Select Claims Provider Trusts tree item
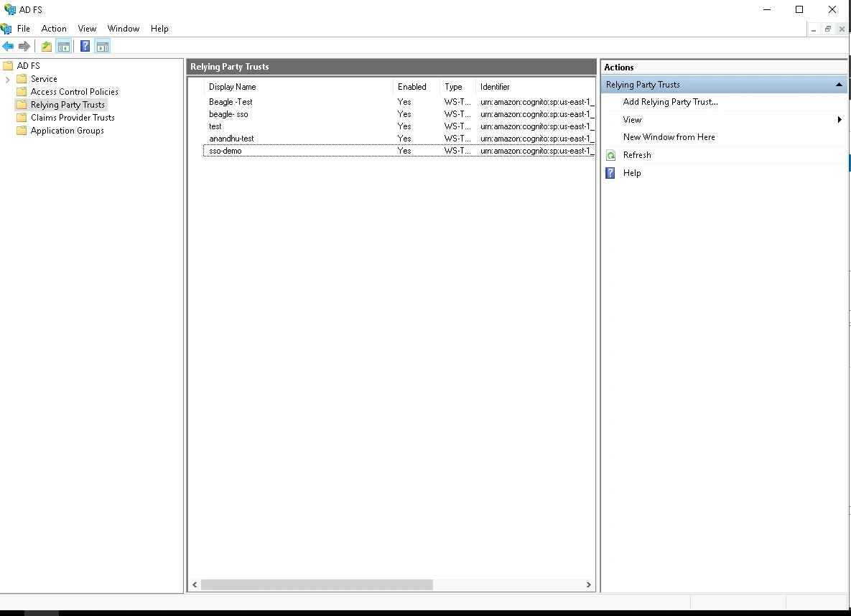This screenshot has height=616, width=851. [73, 118]
